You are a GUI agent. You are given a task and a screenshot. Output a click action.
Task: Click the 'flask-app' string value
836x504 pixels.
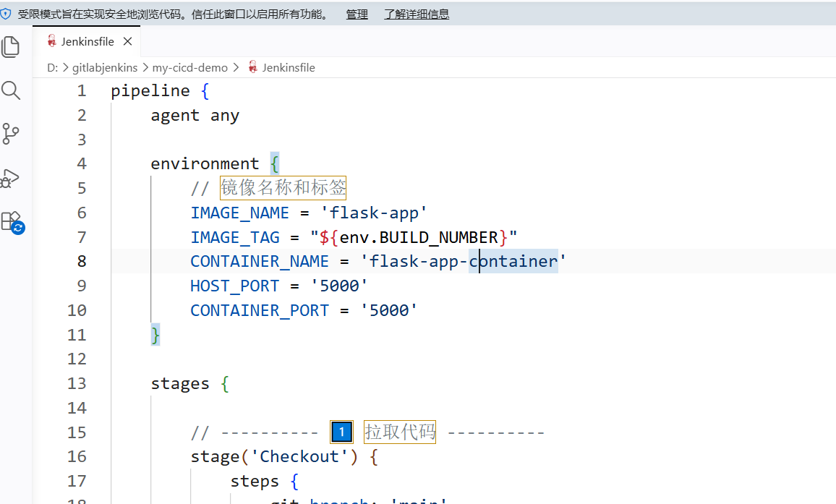pos(373,213)
